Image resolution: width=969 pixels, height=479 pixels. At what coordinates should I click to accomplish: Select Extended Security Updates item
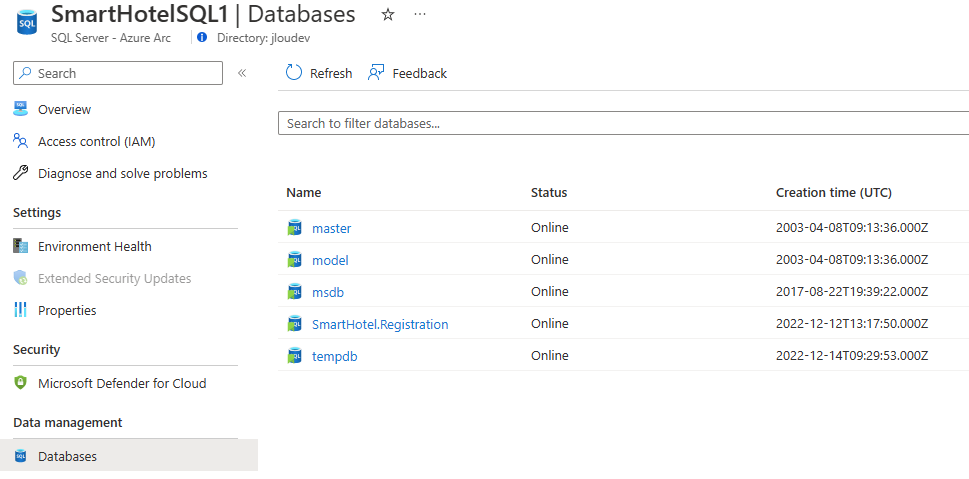(x=114, y=279)
